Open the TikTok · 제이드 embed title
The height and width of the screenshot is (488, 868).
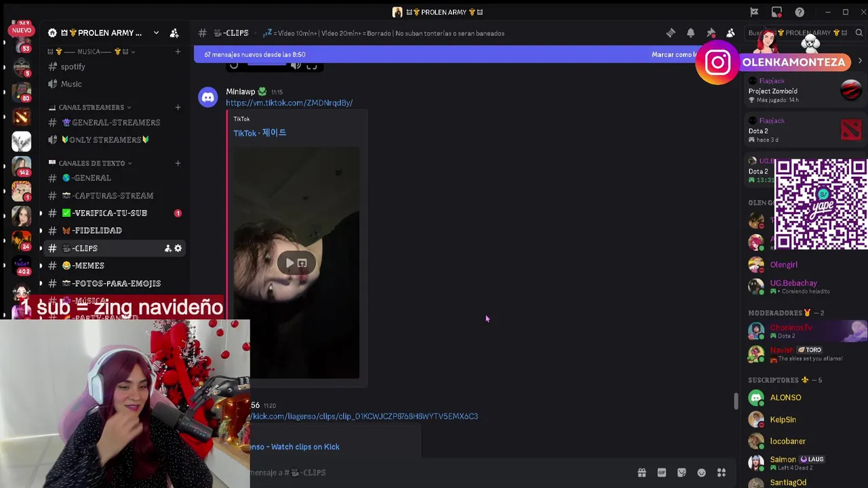point(260,133)
